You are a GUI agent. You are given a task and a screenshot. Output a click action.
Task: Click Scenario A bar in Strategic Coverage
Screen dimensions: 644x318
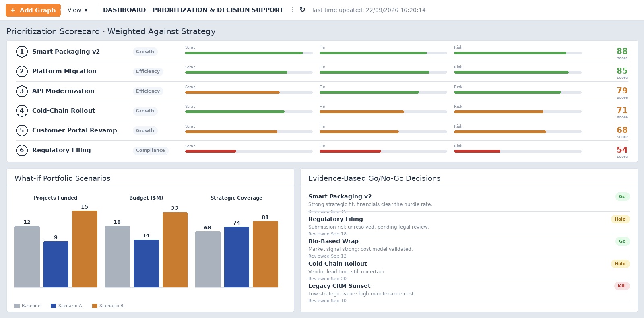(237, 257)
